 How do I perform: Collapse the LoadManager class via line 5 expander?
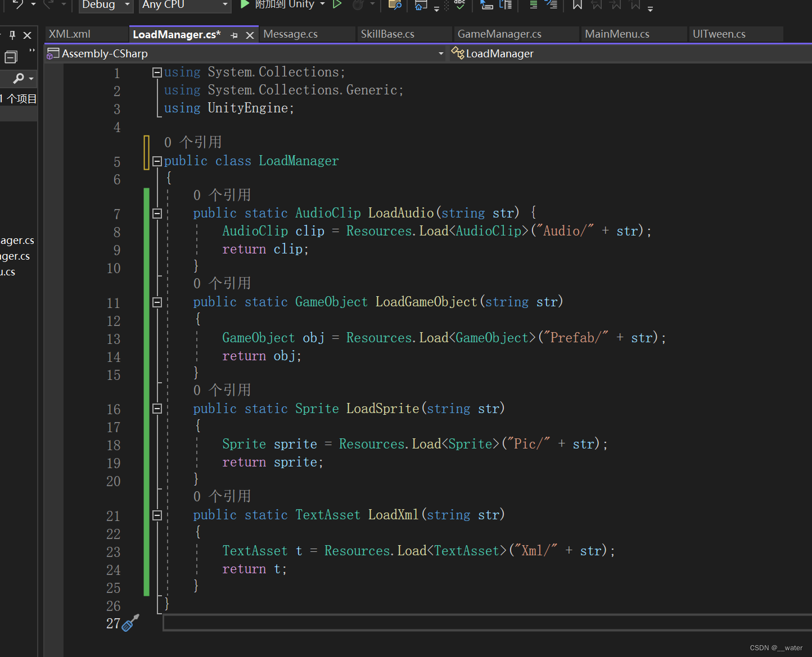point(157,161)
